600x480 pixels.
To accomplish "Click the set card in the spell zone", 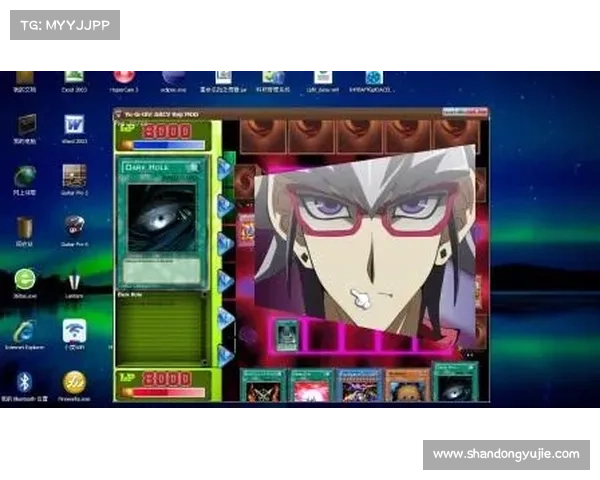I will pyautogui.click(x=287, y=335).
